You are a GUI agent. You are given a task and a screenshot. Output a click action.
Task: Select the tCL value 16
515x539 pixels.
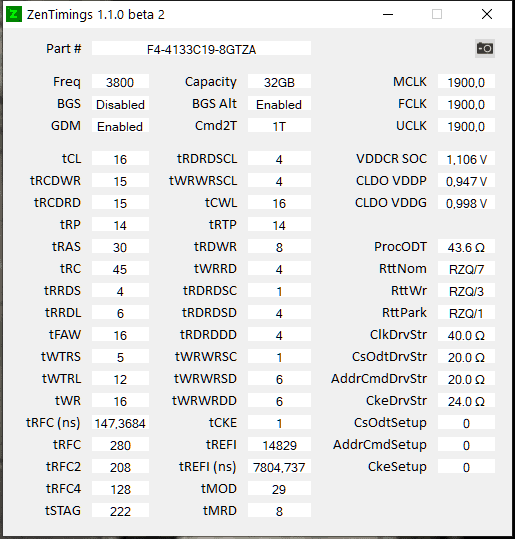pyautogui.click(x=120, y=158)
